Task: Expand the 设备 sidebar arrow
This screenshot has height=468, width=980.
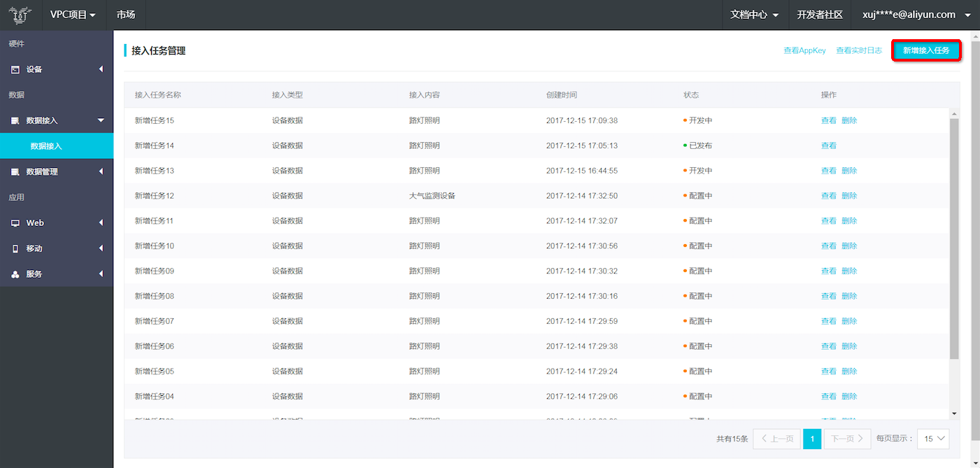Action: [x=101, y=69]
